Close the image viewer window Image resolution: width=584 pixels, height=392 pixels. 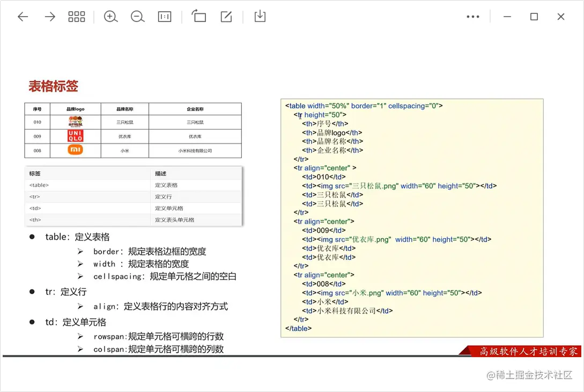[561, 17]
